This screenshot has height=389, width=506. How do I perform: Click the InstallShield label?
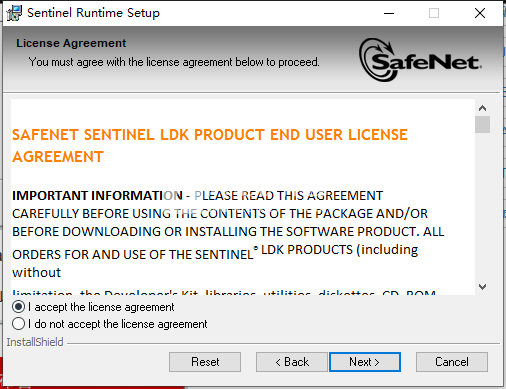[35, 342]
